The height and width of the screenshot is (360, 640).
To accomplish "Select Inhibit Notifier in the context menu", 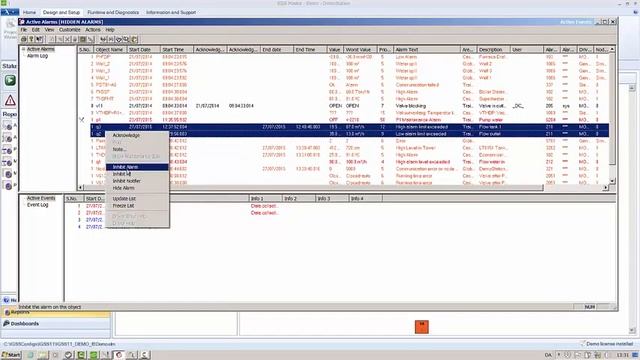I will (137, 181).
